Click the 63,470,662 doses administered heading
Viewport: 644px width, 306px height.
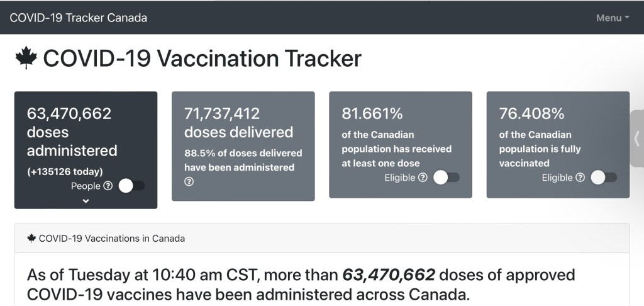tap(69, 113)
